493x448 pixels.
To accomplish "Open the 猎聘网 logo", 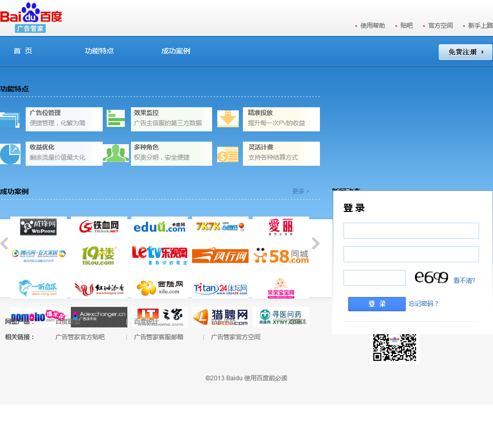I will tap(220, 317).
